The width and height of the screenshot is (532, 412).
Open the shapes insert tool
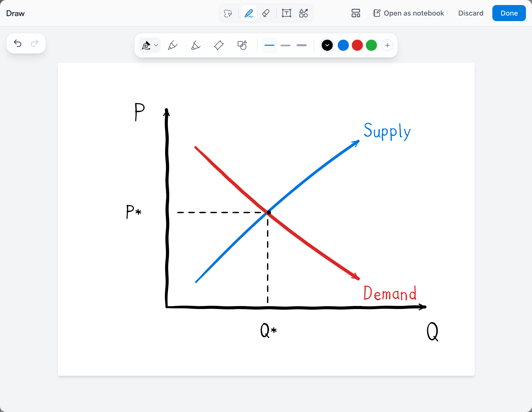[x=303, y=13]
